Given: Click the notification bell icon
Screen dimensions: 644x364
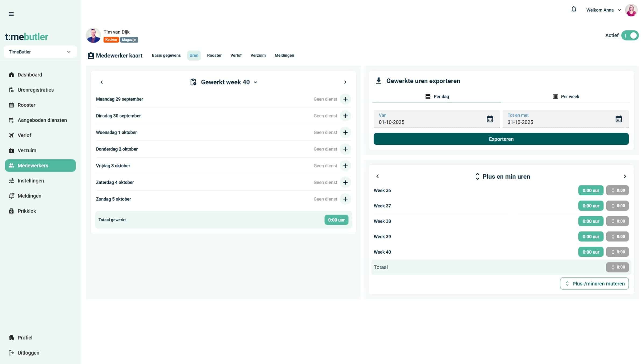Looking at the screenshot, I should 574,10.
